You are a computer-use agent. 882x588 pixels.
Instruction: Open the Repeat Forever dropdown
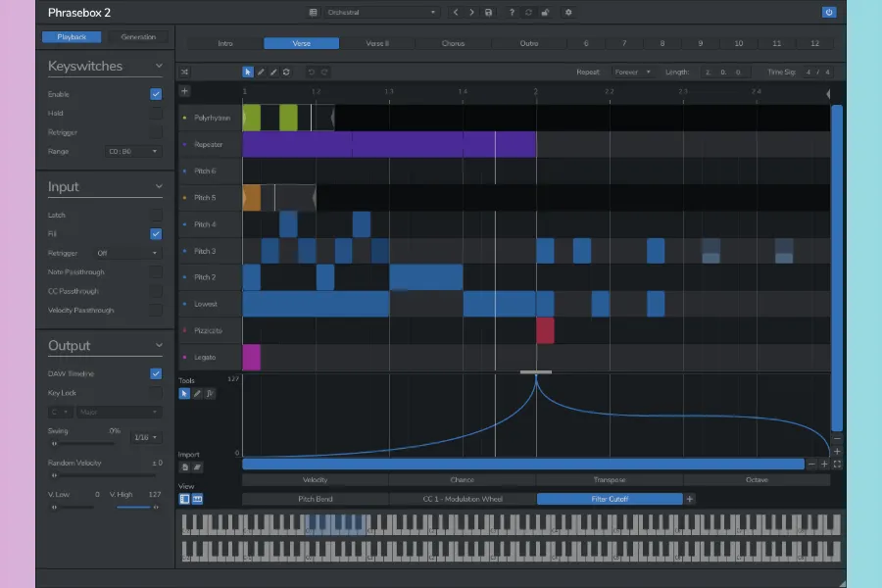click(632, 72)
